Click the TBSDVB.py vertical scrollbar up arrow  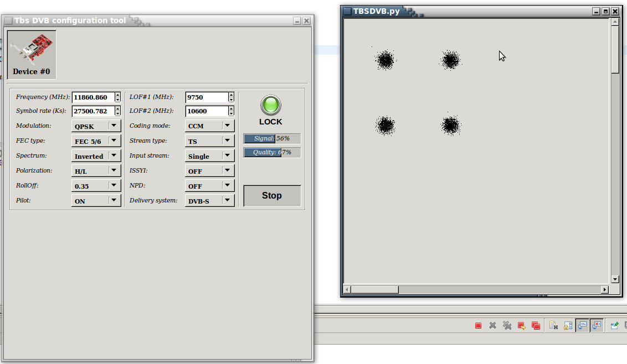615,22
